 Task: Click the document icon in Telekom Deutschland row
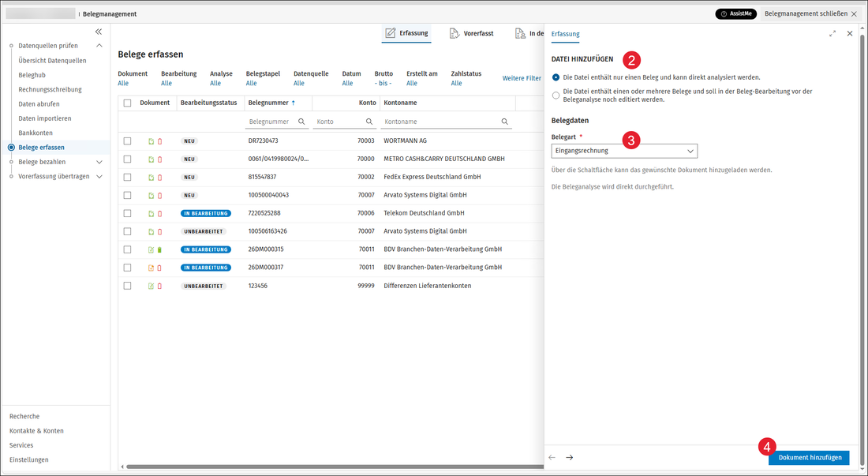tap(152, 213)
